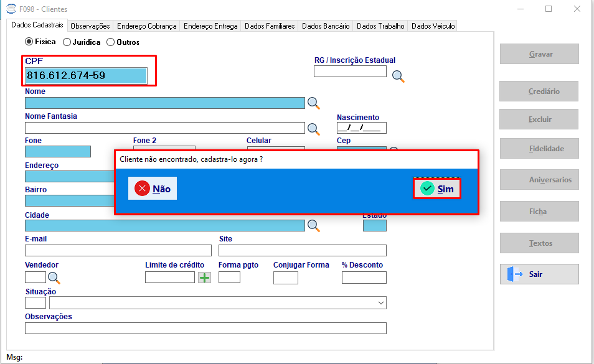The width and height of the screenshot is (594, 364).
Task: Click the green plus beside Limite de crédito
Action: pyautogui.click(x=205, y=278)
